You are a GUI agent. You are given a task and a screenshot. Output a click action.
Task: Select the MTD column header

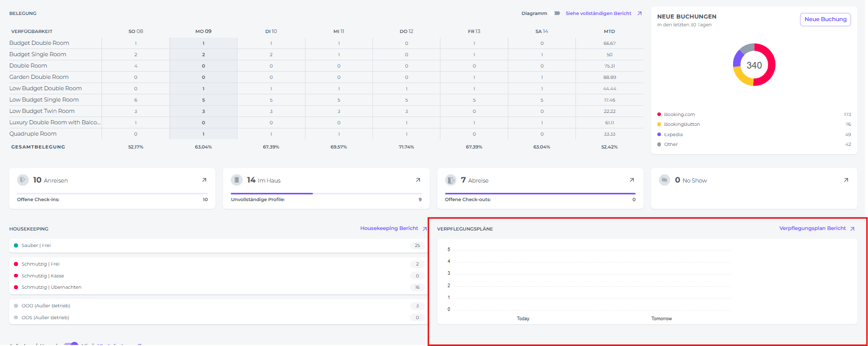[609, 31]
